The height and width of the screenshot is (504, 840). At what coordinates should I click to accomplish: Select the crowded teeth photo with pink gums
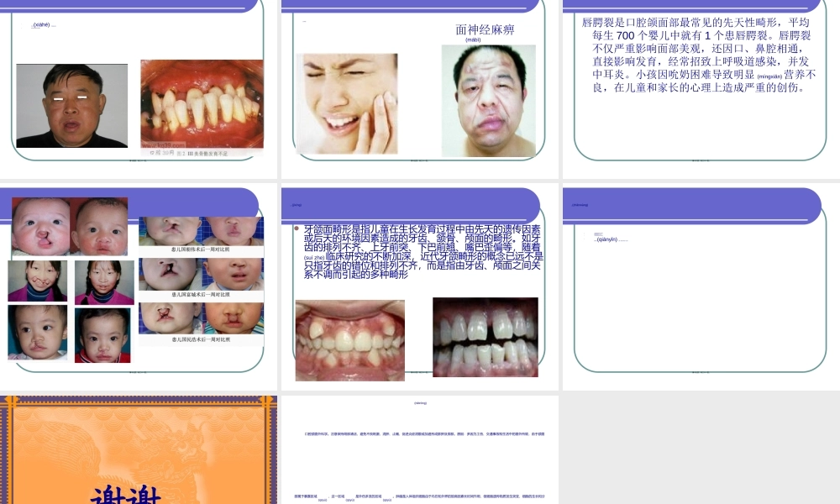349,340
